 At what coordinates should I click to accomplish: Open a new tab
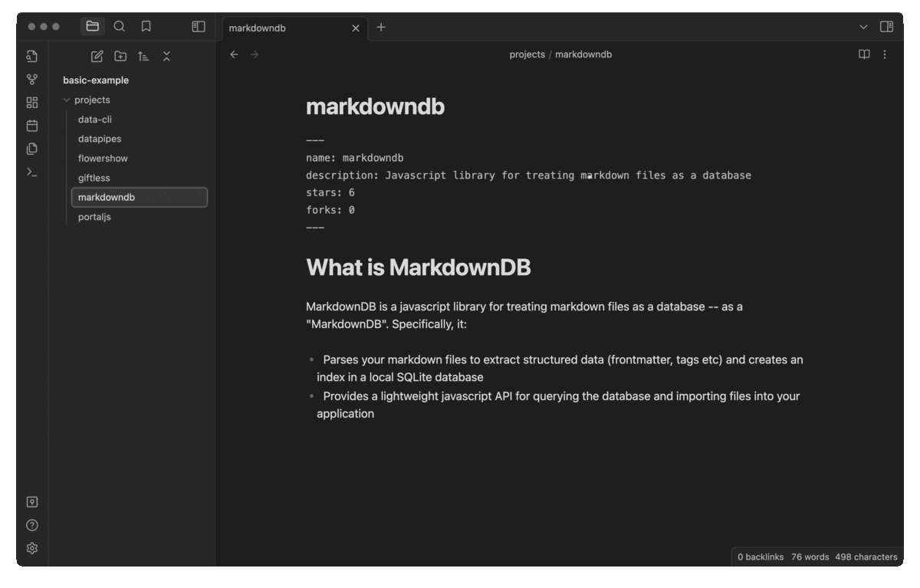tap(381, 28)
